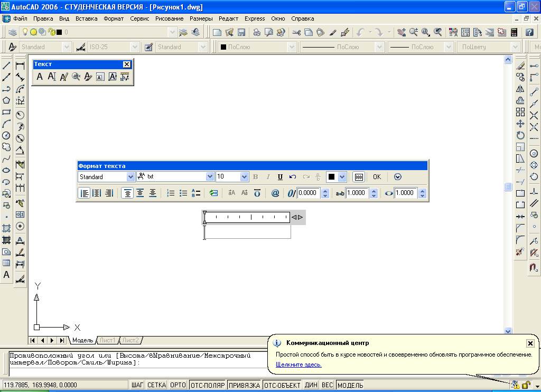
Task: Close the Коммуникационный центр balloon
Action: [530, 343]
